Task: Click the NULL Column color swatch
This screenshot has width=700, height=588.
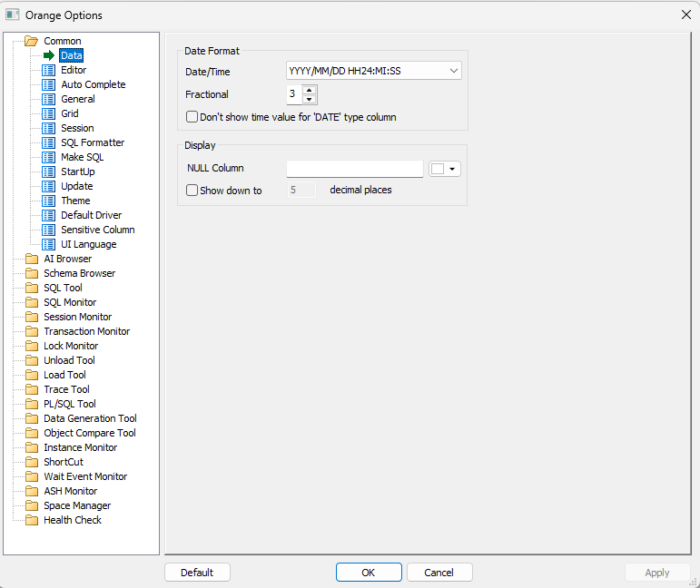Action: (438, 169)
